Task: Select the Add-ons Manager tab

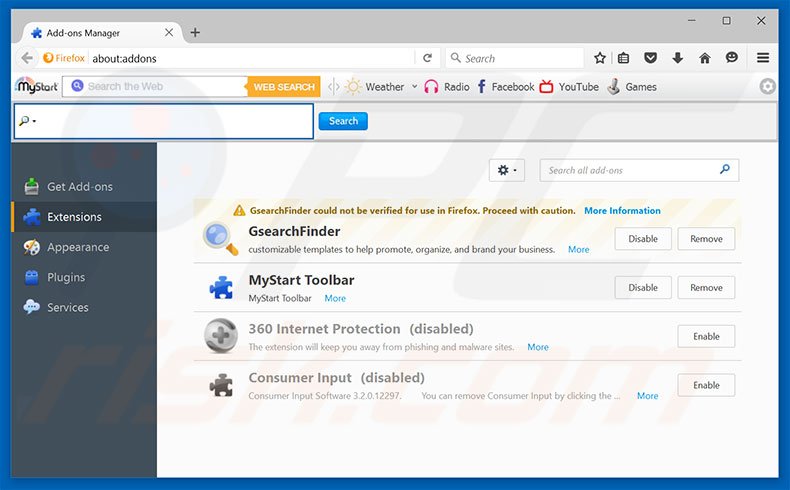Action: [101, 33]
